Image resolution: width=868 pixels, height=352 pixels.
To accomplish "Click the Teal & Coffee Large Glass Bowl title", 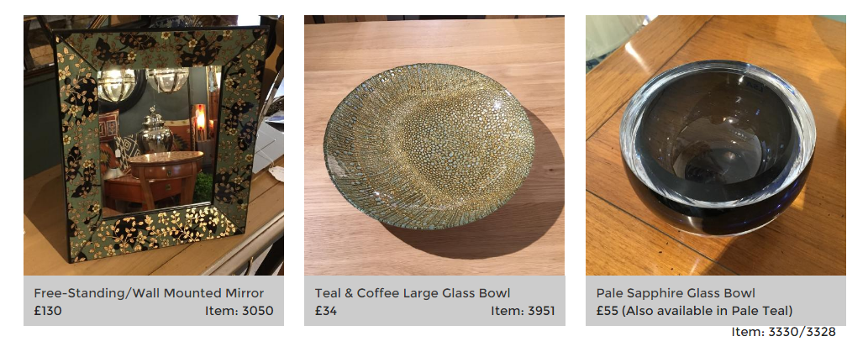I will tap(413, 293).
